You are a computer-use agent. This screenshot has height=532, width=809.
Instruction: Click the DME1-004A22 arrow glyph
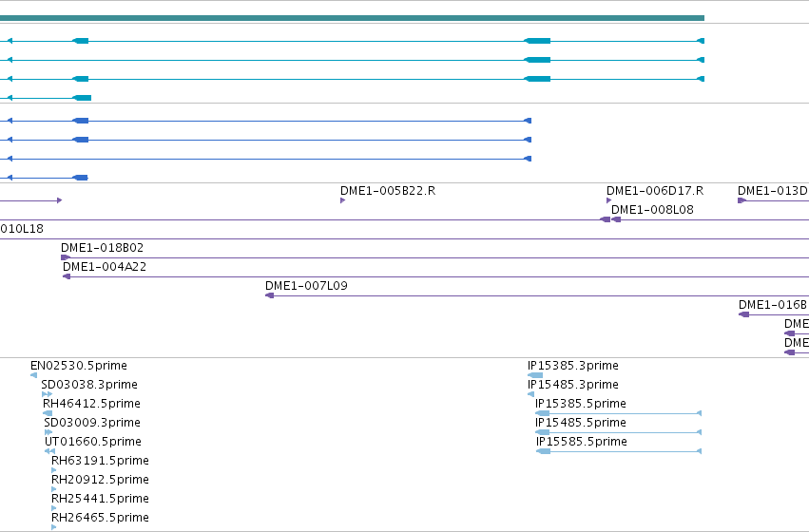pyautogui.click(x=66, y=276)
